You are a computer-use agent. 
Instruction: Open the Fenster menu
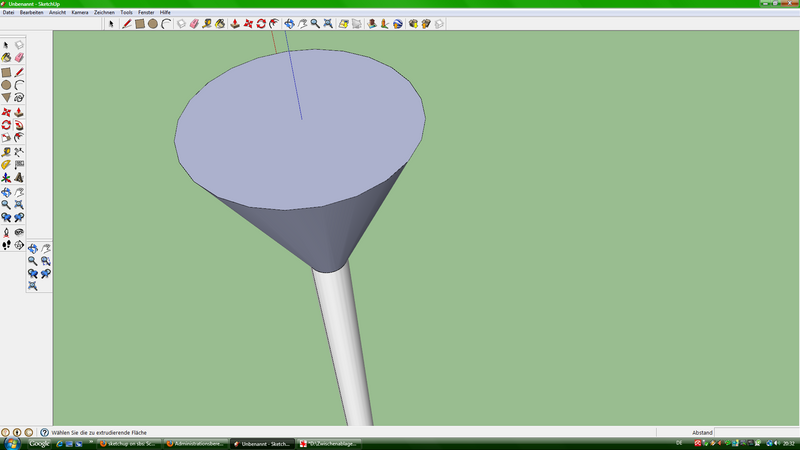click(146, 12)
